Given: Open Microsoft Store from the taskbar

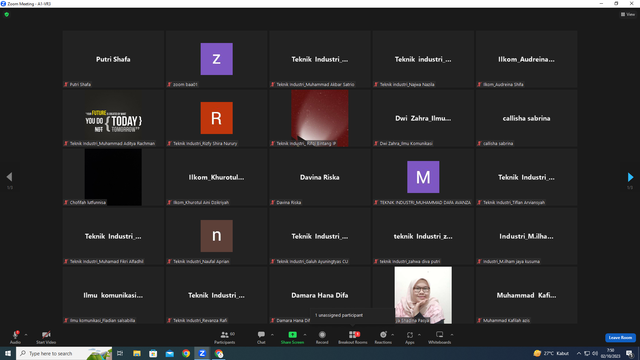Looking at the screenshot, I should point(153,353).
